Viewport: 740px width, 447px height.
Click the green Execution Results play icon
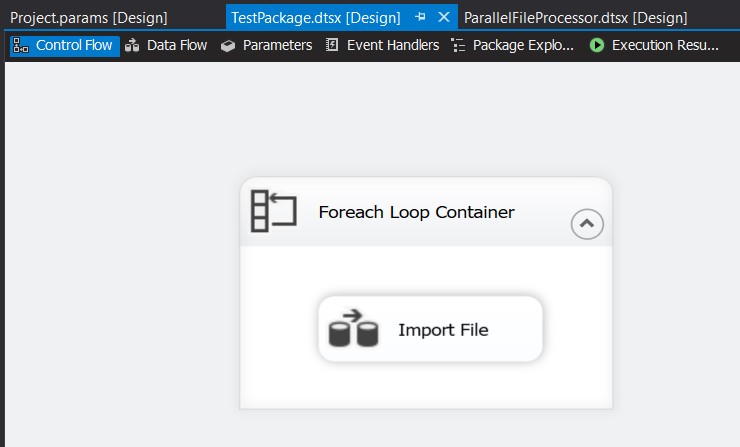point(597,45)
